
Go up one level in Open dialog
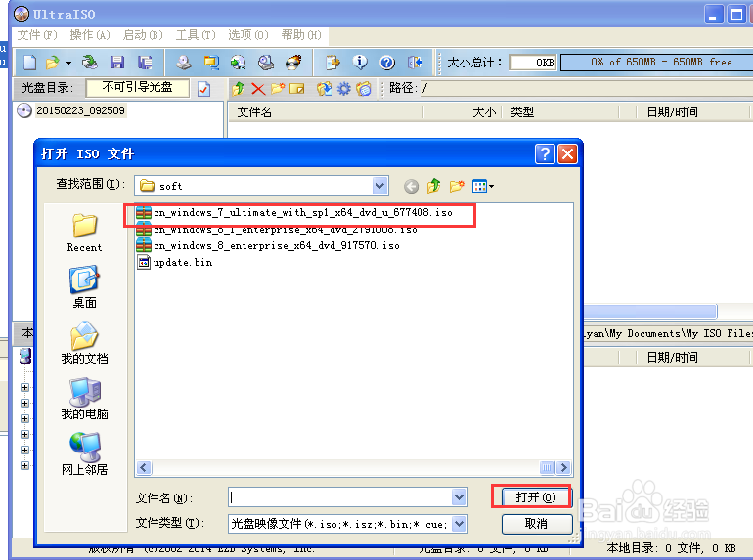tap(433, 186)
